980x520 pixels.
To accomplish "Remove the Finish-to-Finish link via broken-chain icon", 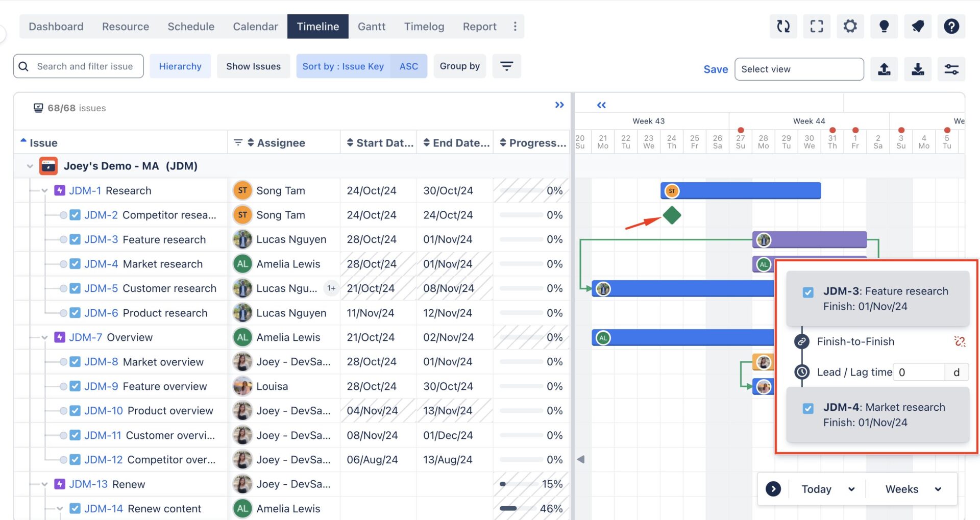I will (959, 341).
